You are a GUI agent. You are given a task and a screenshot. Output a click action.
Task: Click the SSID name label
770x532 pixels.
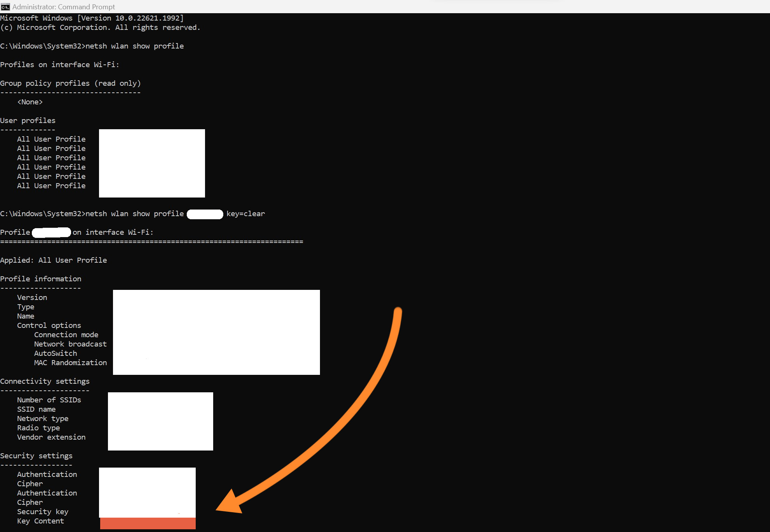pyautogui.click(x=36, y=409)
